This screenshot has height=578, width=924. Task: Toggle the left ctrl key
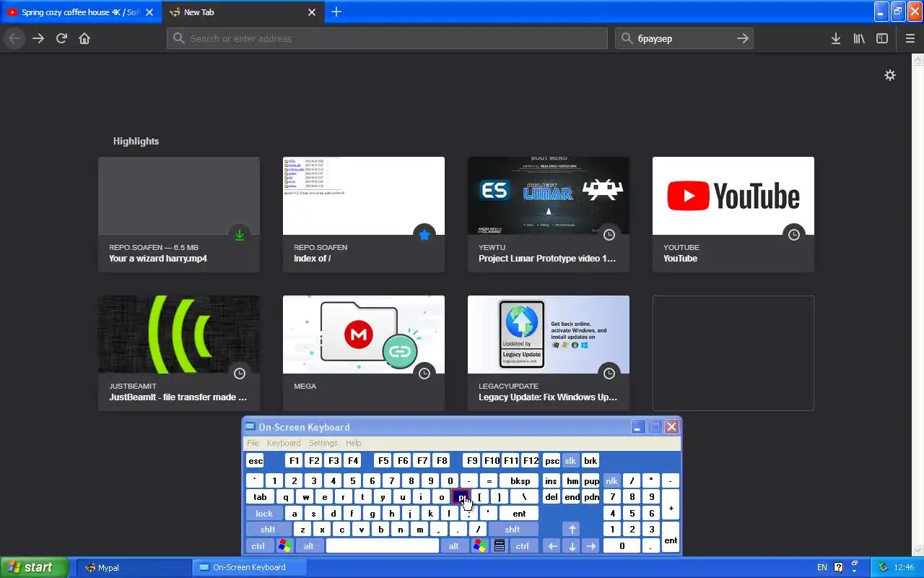(258, 545)
